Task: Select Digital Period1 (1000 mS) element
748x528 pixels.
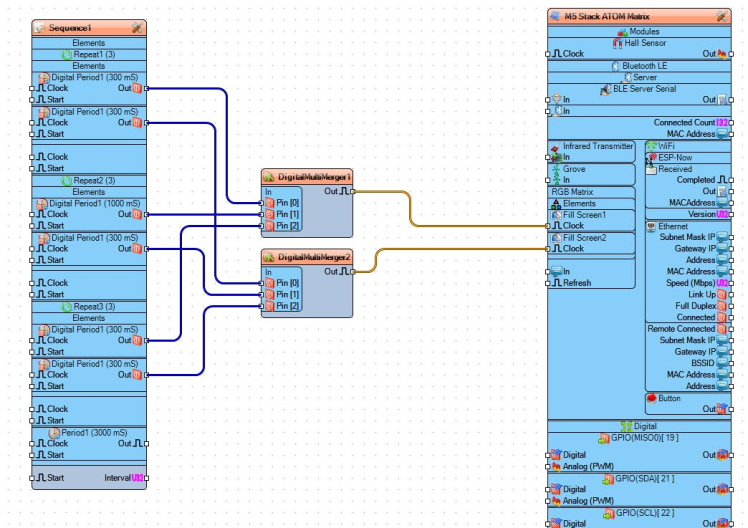Action: click(x=88, y=203)
